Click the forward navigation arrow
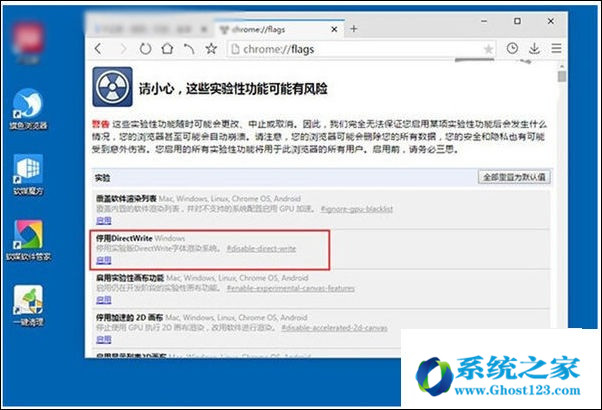 [123, 49]
